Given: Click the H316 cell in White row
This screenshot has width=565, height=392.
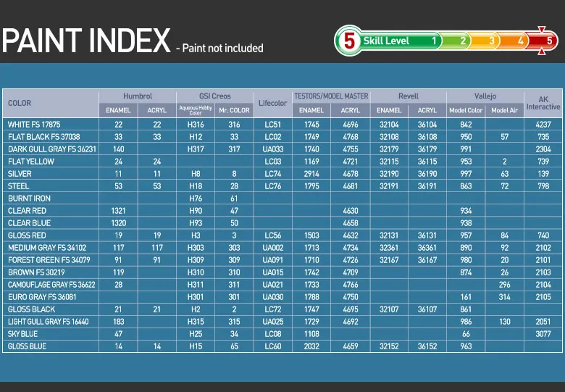Looking at the screenshot, I should pyautogui.click(x=196, y=125).
